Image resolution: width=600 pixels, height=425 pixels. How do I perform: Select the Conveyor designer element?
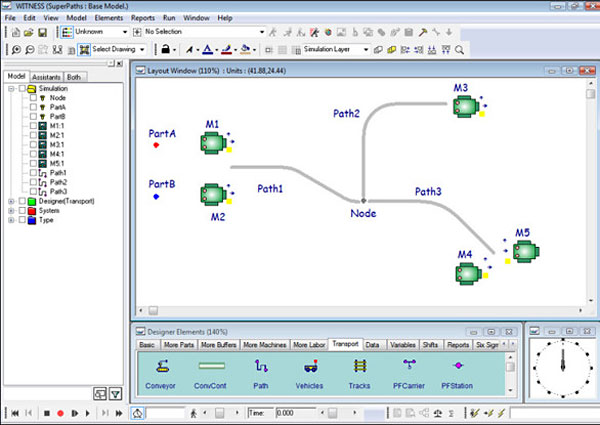[x=160, y=374]
